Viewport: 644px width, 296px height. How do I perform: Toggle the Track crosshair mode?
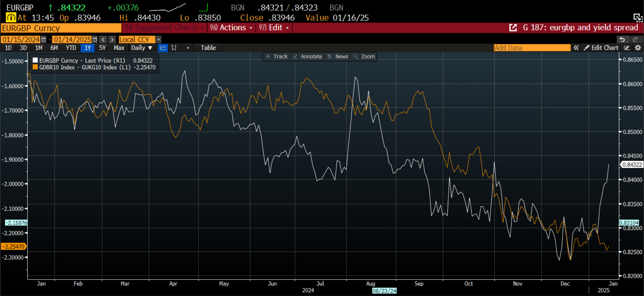pyautogui.click(x=277, y=56)
